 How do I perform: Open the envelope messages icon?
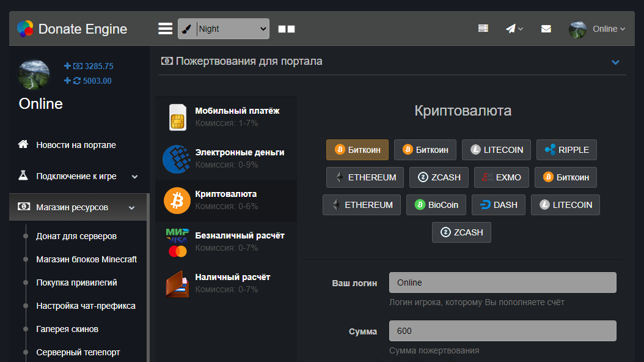click(546, 29)
